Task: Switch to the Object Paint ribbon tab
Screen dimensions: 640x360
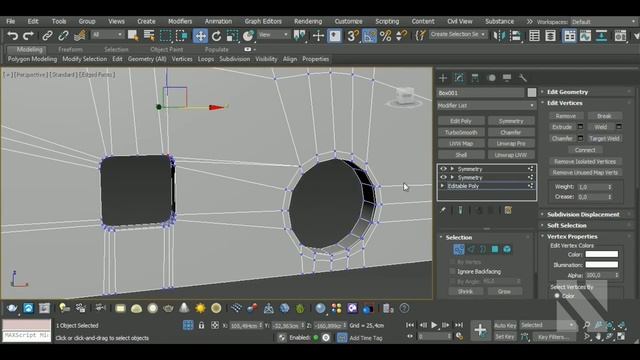Action: point(167,49)
